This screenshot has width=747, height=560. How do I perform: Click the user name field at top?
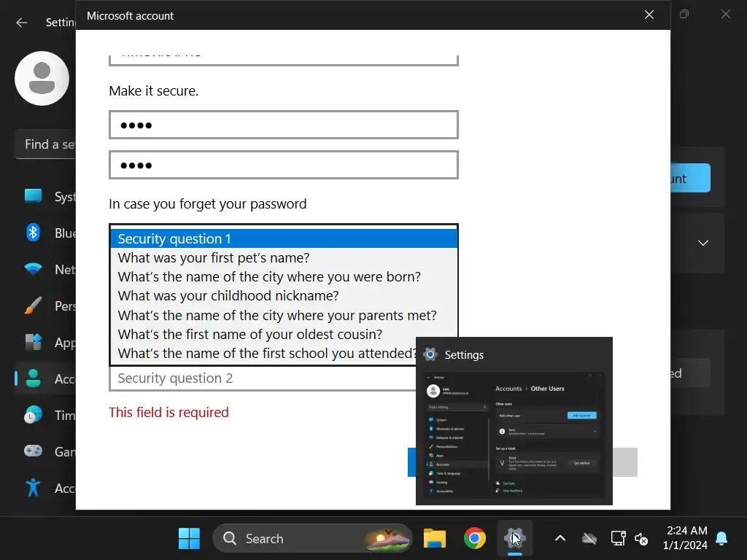coord(284,61)
